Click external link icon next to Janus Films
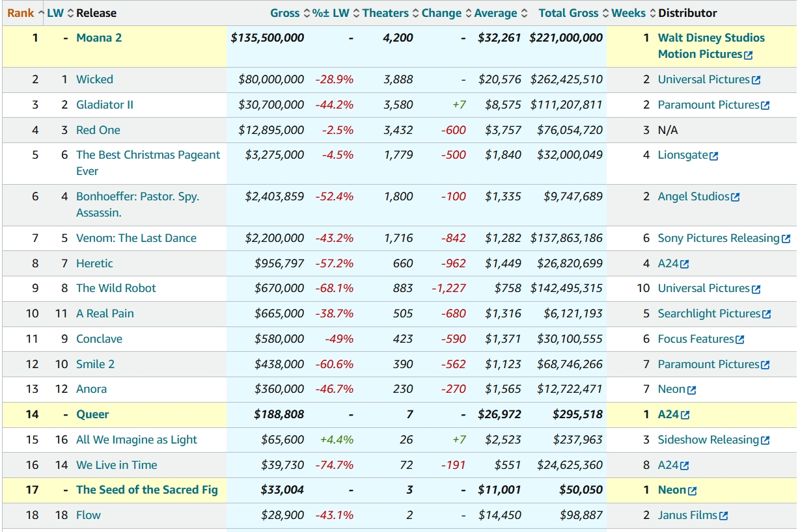The height and width of the screenshot is (532, 800). (x=723, y=516)
